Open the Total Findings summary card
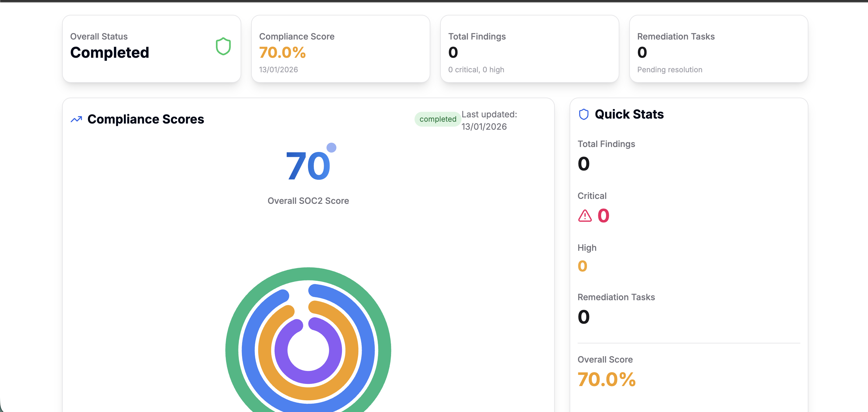 click(x=529, y=49)
